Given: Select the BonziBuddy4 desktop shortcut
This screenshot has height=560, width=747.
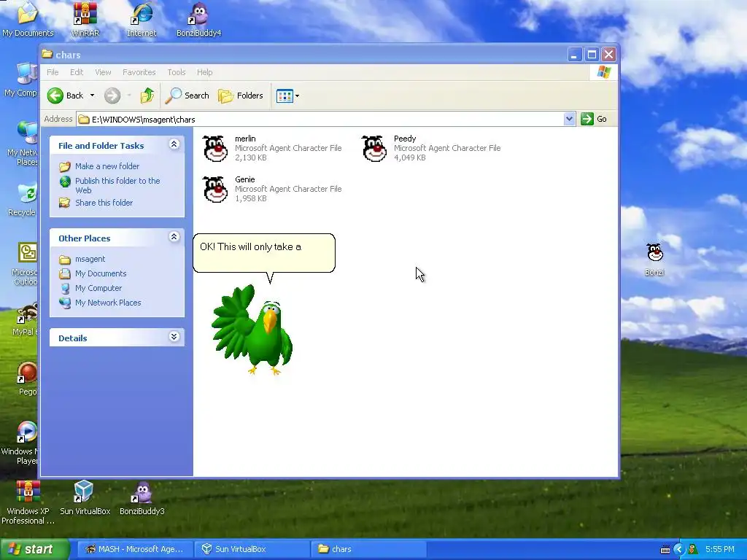Looking at the screenshot, I should click(198, 19).
